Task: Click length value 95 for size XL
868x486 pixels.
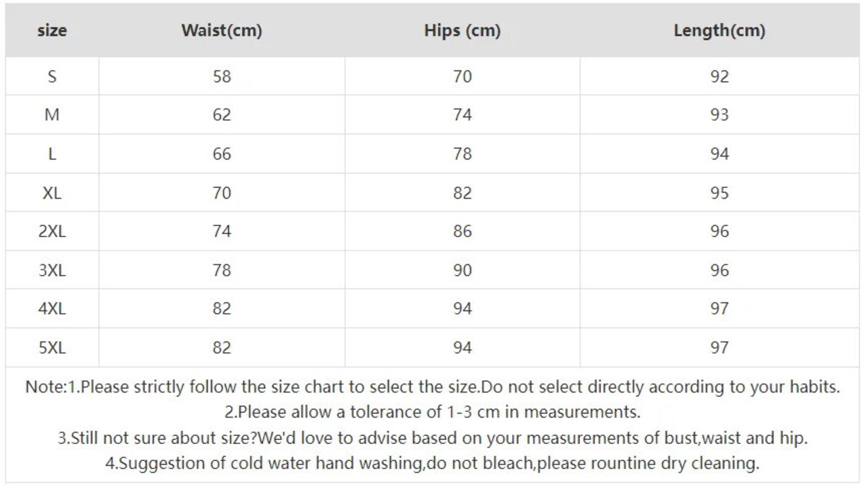Action: (x=719, y=193)
